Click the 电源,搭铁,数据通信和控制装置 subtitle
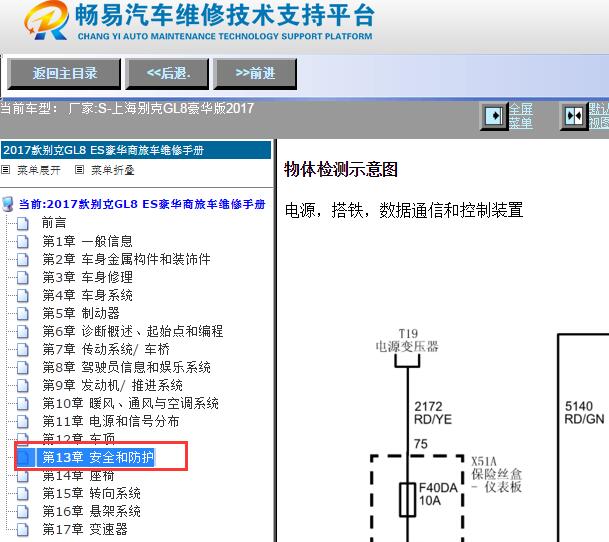The height and width of the screenshot is (542, 609). [x=404, y=210]
